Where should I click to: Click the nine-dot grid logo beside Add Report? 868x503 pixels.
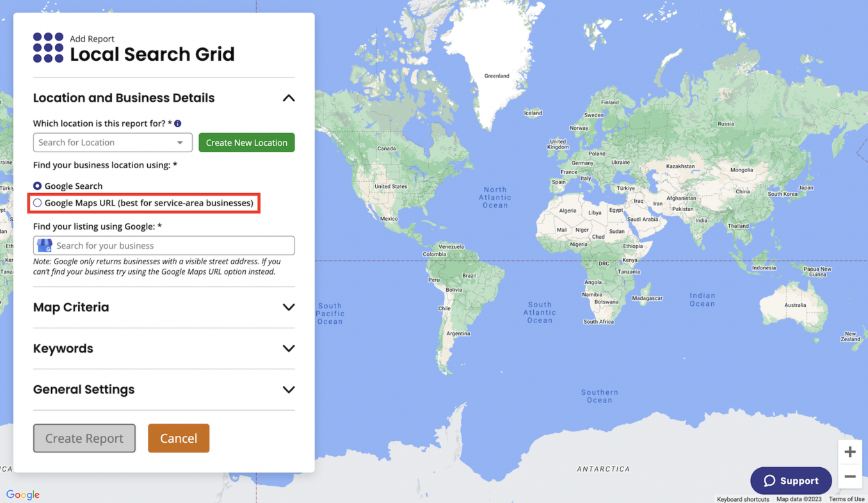47,47
